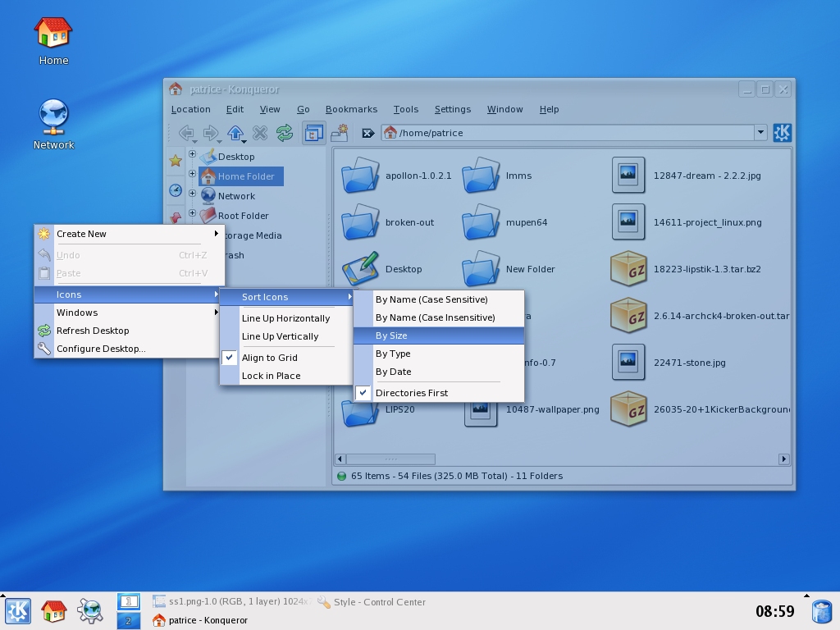Click the scrollbar right arrow in file view
The width and height of the screenshot is (840, 630).
coord(783,459)
